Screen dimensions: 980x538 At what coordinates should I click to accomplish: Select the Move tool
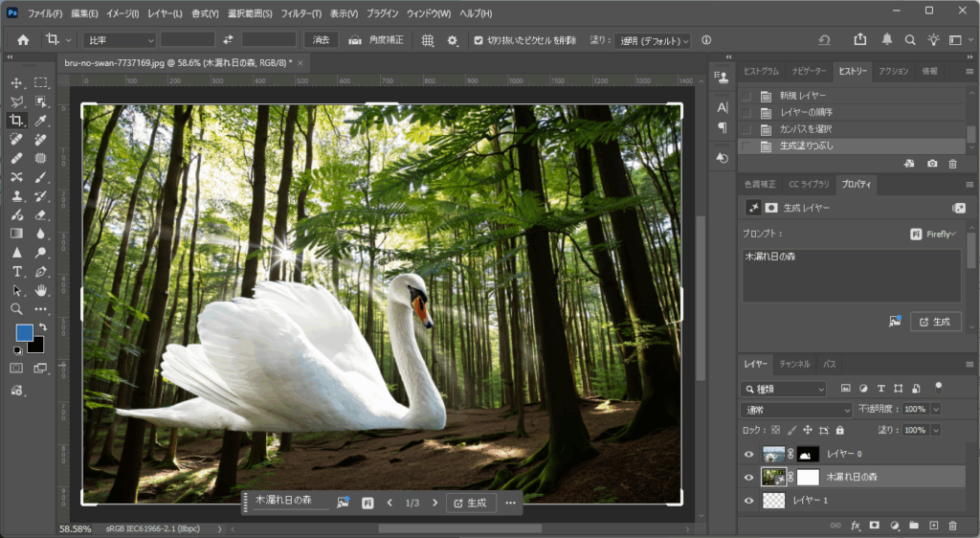click(x=17, y=82)
